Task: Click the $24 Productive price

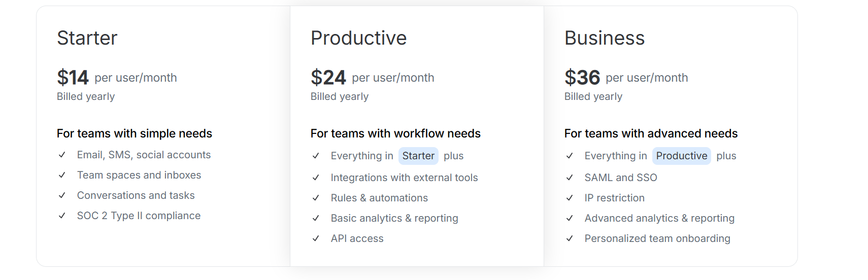Action: click(328, 78)
